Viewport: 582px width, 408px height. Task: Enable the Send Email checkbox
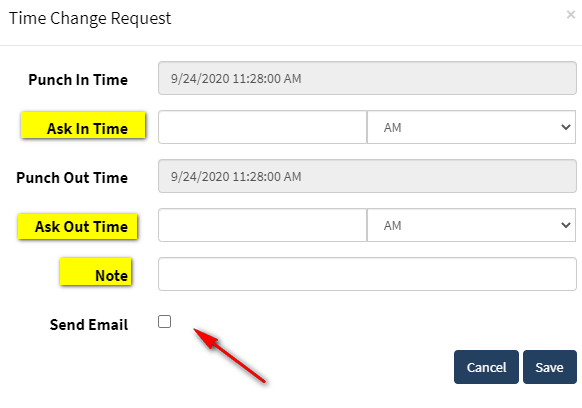click(164, 321)
